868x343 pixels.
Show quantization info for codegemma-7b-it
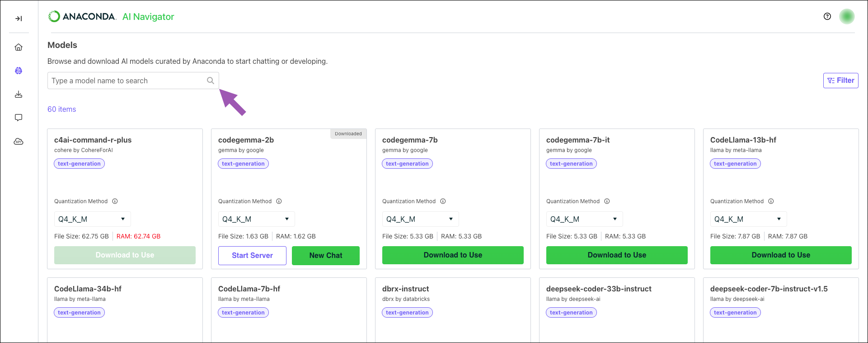pyautogui.click(x=607, y=201)
